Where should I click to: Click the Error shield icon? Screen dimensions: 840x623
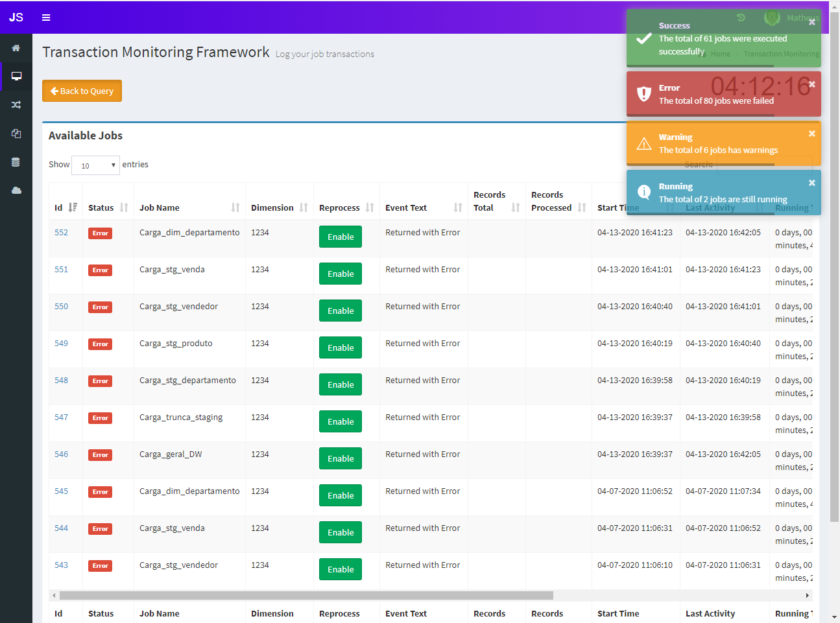643,94
